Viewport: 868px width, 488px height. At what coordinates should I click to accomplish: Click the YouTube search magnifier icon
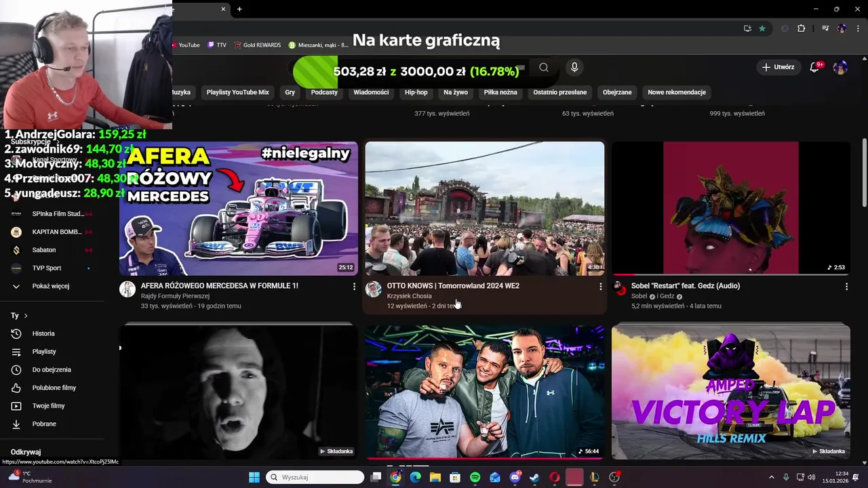(x=544, y=67)
